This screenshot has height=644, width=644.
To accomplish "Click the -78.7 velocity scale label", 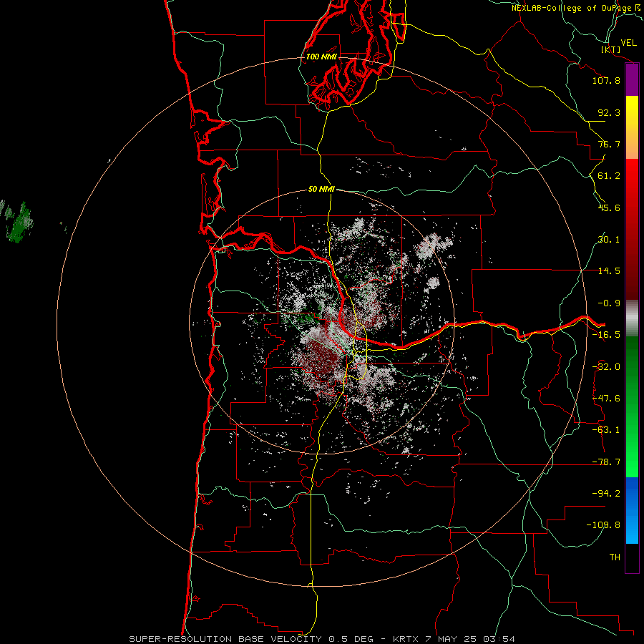I will pos(606,462).
